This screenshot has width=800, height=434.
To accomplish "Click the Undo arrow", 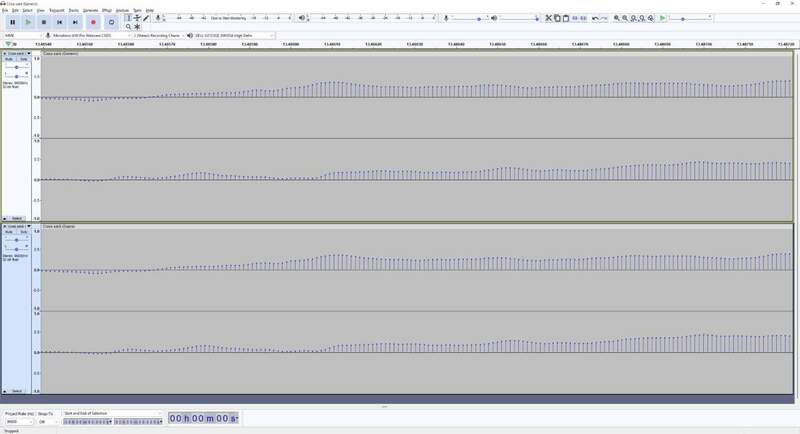I will click(595, 18).
